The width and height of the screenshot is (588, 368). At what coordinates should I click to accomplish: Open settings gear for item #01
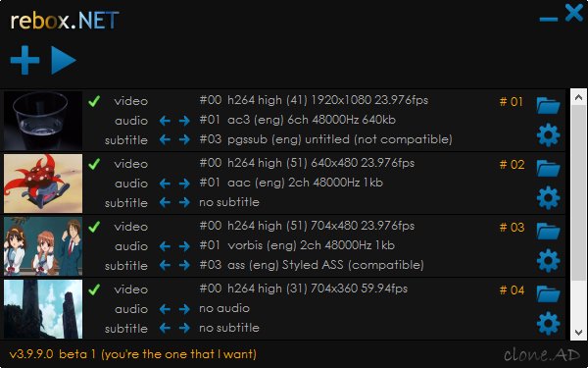click(548, 134)
